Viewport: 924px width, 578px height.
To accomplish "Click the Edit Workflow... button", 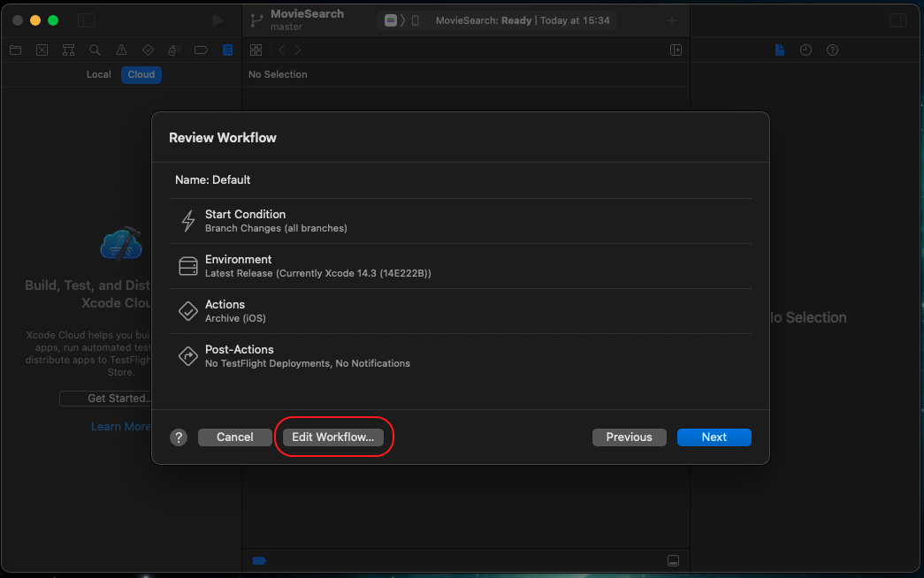I will [x=333, y=437].
